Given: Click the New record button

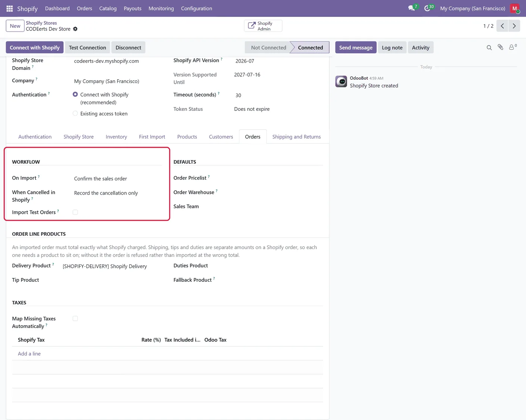Looking at the screenshot, I should coord(15,26).
